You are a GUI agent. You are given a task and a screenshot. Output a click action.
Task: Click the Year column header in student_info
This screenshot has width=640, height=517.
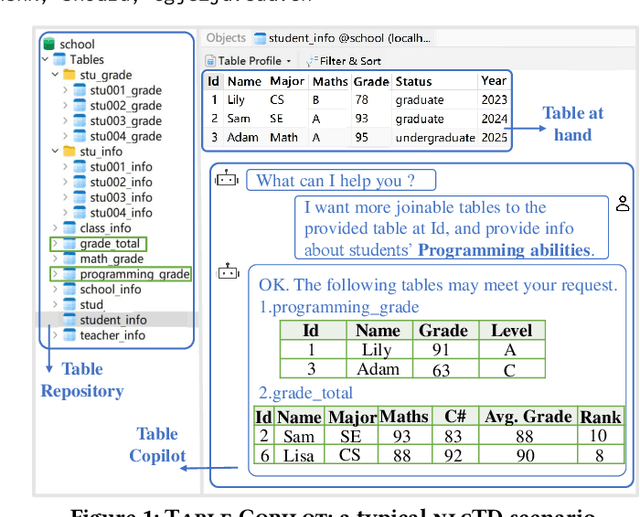(x=493, y=81)
